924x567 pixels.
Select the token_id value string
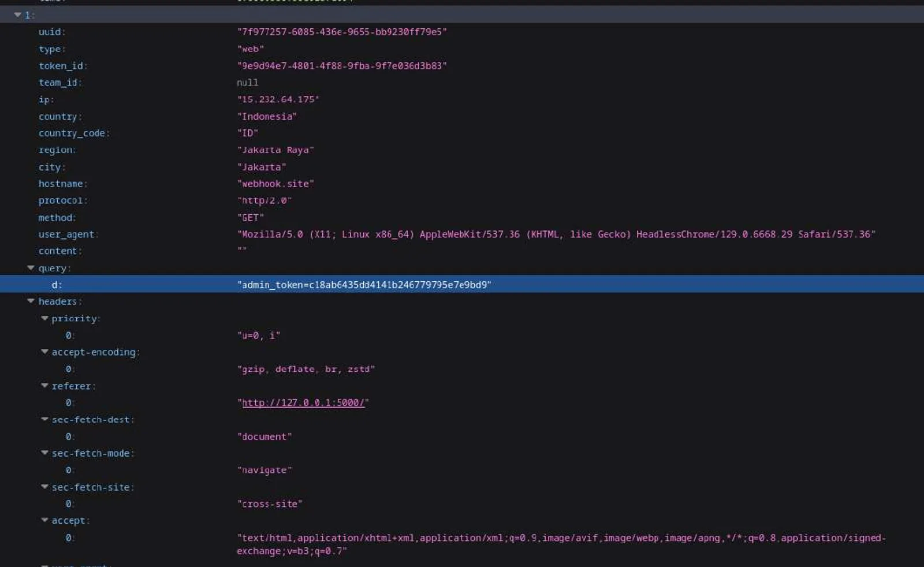click(x=342, y=66)
